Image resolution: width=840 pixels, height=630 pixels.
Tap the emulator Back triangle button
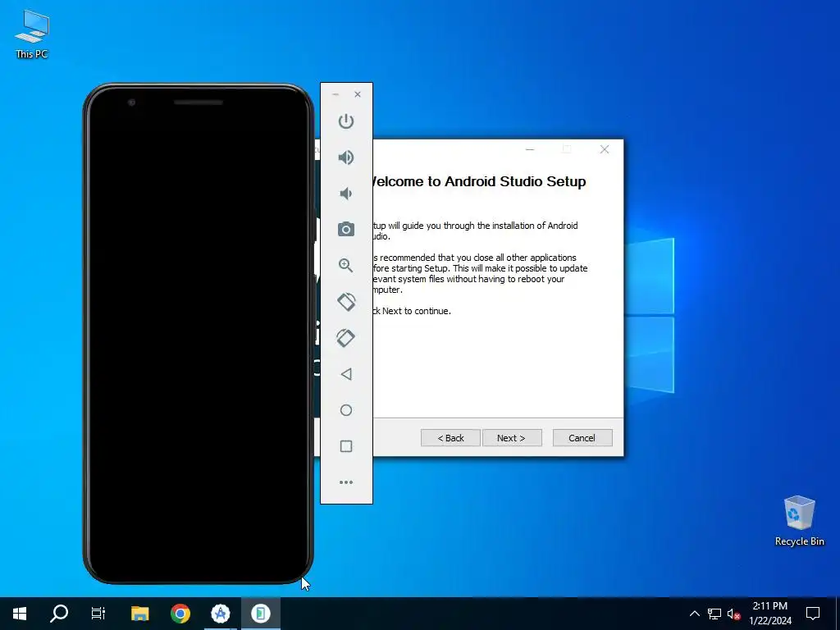click(x=346, y=374)
